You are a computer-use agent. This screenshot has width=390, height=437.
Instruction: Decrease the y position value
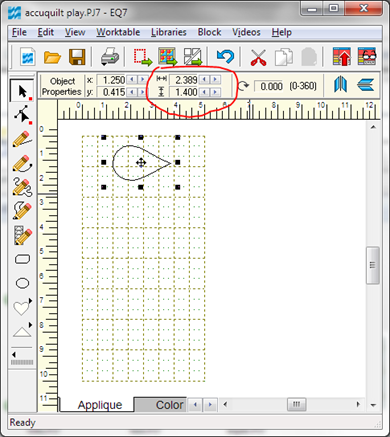[x=132, y=92]
